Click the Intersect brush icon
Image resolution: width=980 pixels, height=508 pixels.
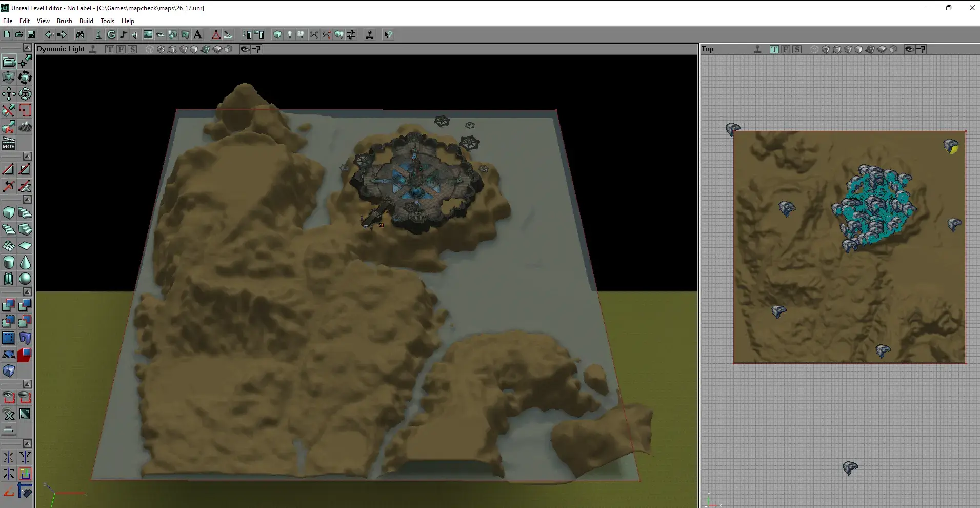pos(9,322)
